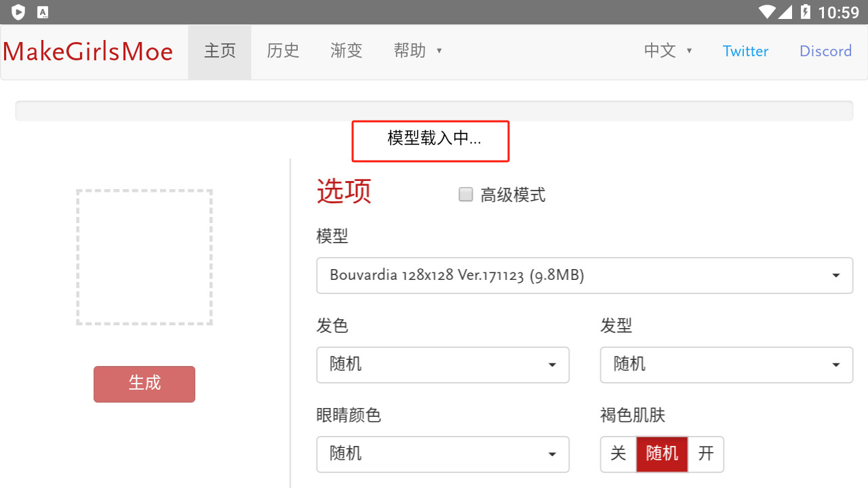Expand the Bouvardia model dropdown
868x488 pixels.
point(584,275)
